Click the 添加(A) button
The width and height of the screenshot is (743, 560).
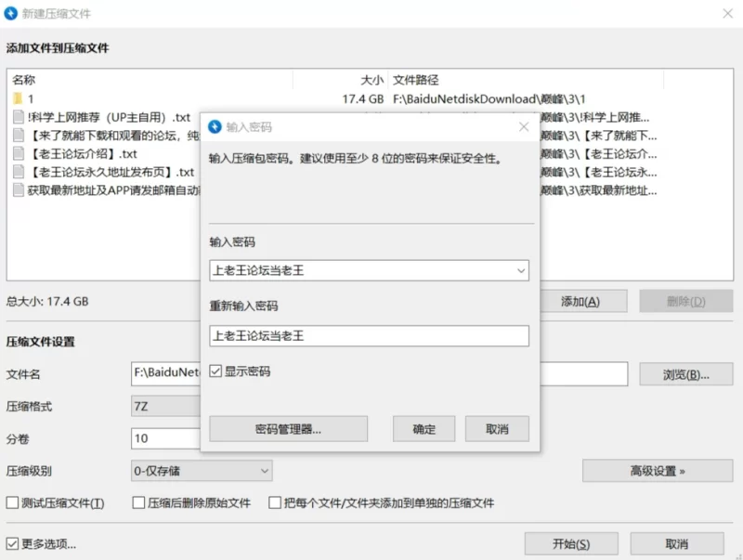pos(583,301)
